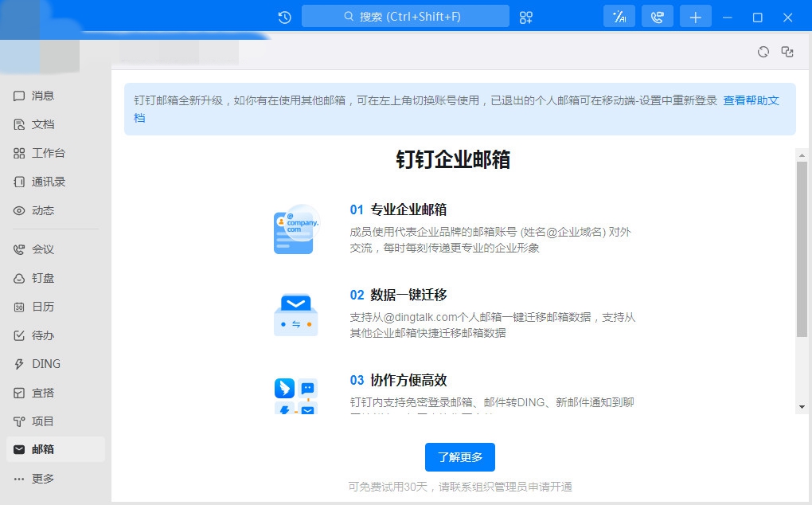Click the scrollbar up arrow
The width and height of the screenshot is (812, 505).
[802, 155]
